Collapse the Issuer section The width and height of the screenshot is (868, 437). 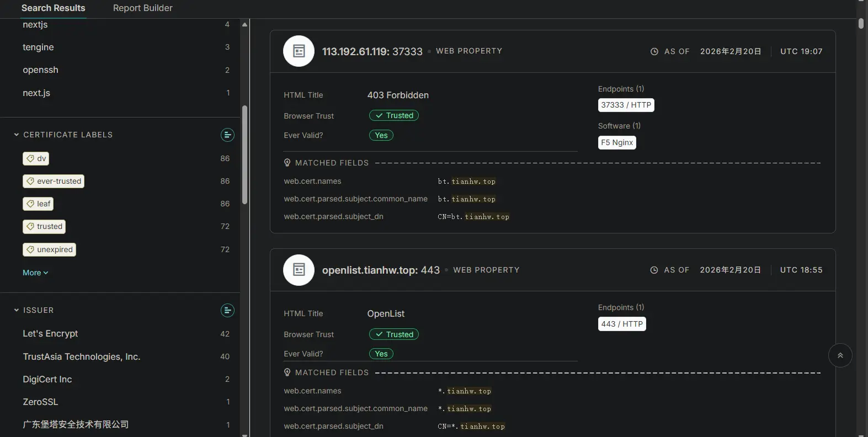click(17, 310)
